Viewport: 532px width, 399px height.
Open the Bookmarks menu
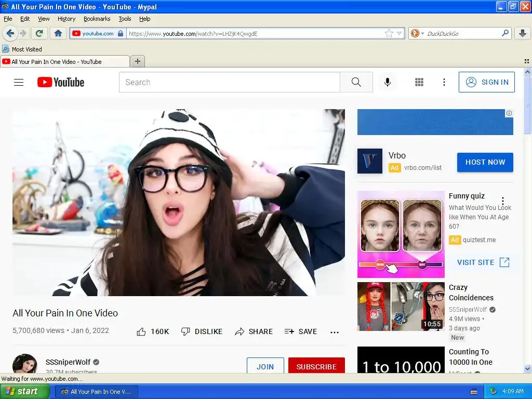97,19
